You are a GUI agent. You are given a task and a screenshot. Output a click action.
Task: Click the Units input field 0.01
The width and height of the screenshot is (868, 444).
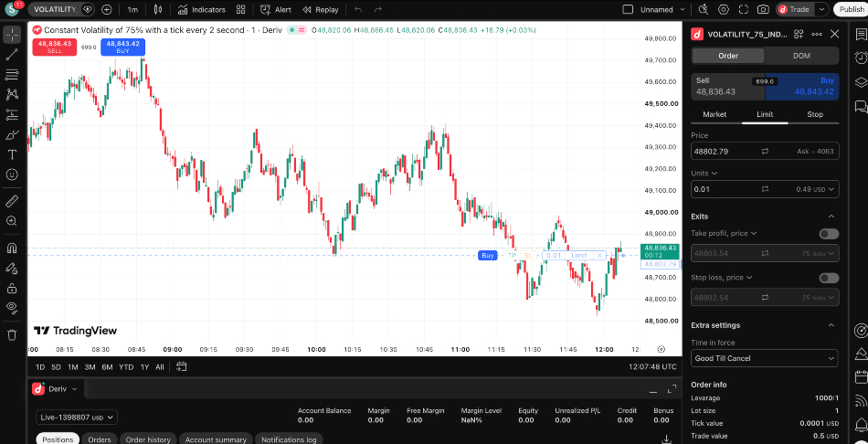(765, 189)
